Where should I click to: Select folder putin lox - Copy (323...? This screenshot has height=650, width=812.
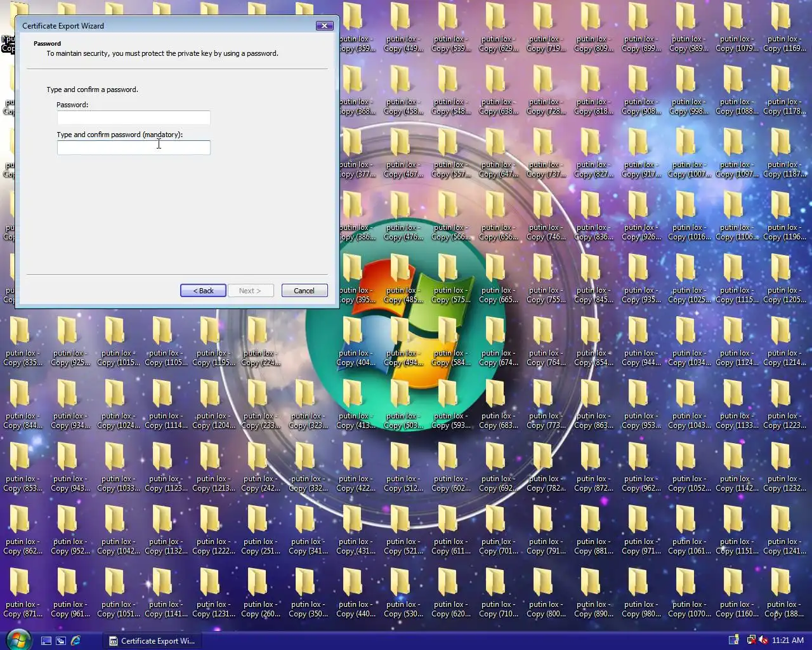pyautogui.click(x=308, y=405)
